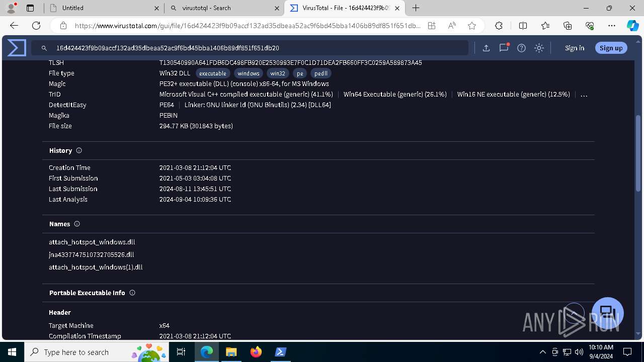
Task: Open File Explorer from the taskbar
Action: (x=231, y=352)
